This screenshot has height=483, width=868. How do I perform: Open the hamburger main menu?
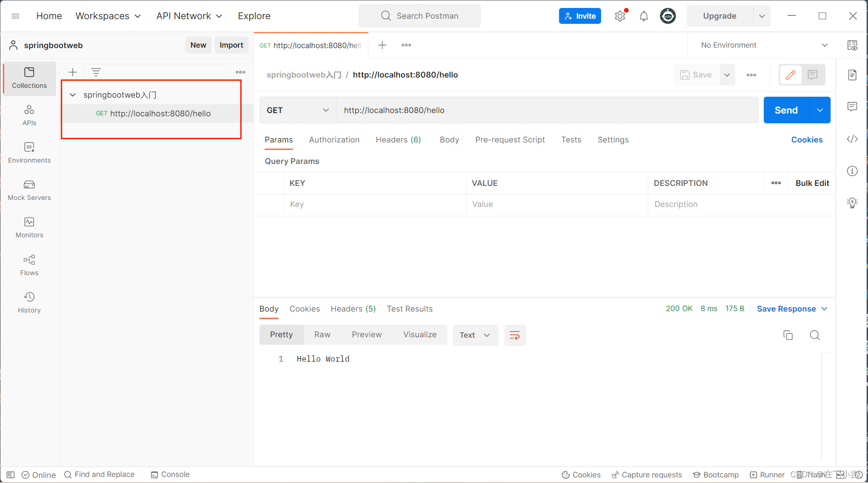(15, 16)
